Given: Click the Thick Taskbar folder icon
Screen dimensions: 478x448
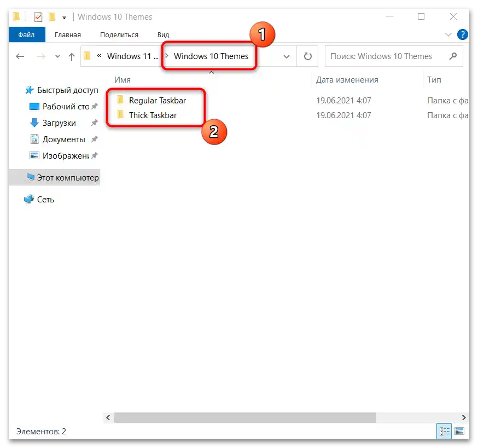Looking at the screenshot, I should (120, 115).
